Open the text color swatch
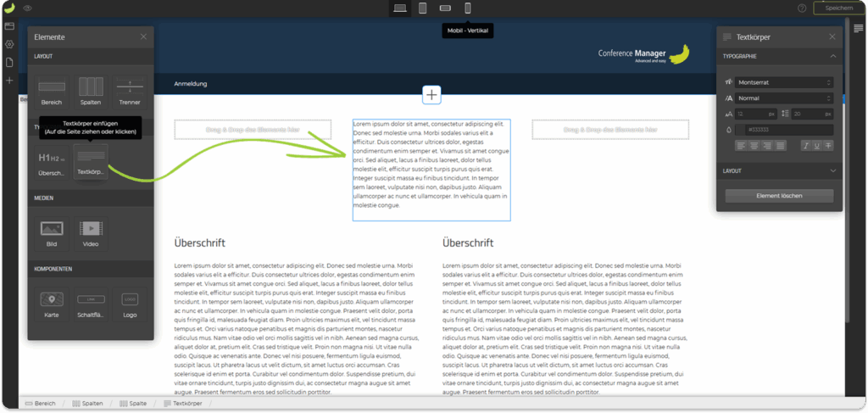This screenshot has height=413, width=868. [x=729, y=130]
